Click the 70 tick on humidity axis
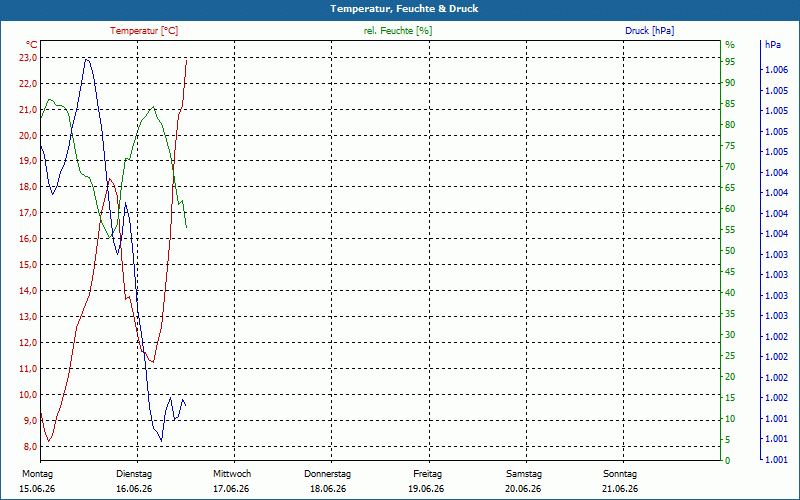The height and width of the screenshot is (500, 800). click(730, 167)
